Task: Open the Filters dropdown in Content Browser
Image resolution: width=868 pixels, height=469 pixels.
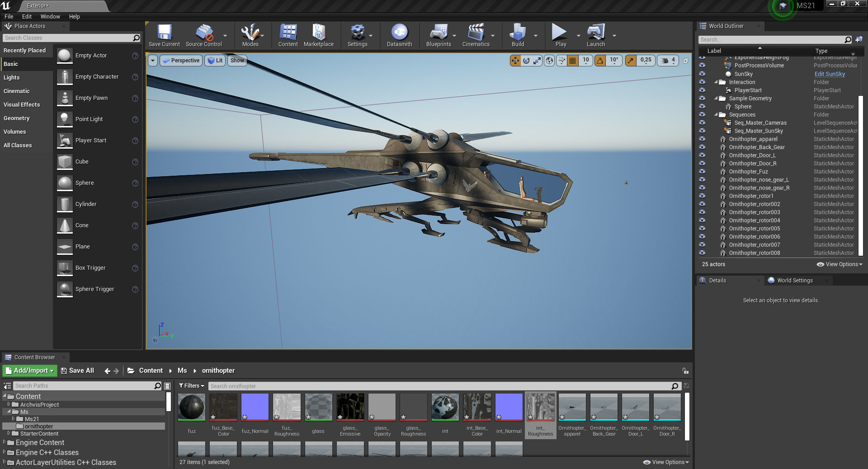Action: [191, 386]
